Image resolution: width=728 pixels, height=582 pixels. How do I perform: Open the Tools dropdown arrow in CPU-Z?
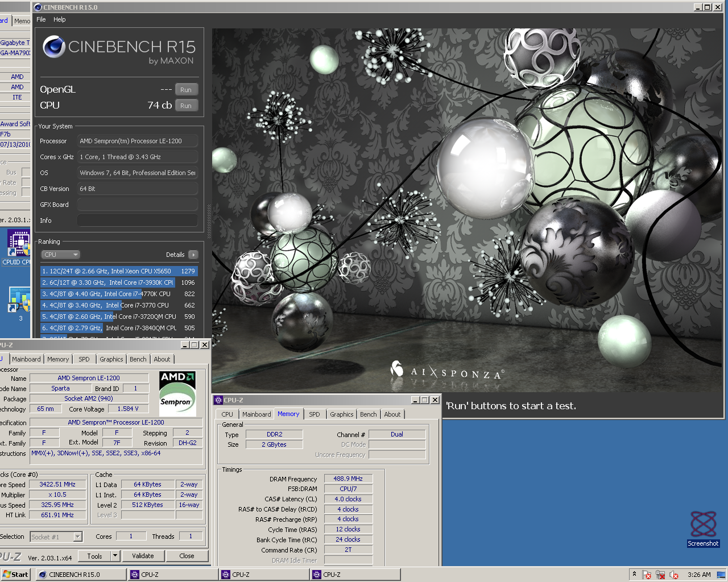click(115, 556)
